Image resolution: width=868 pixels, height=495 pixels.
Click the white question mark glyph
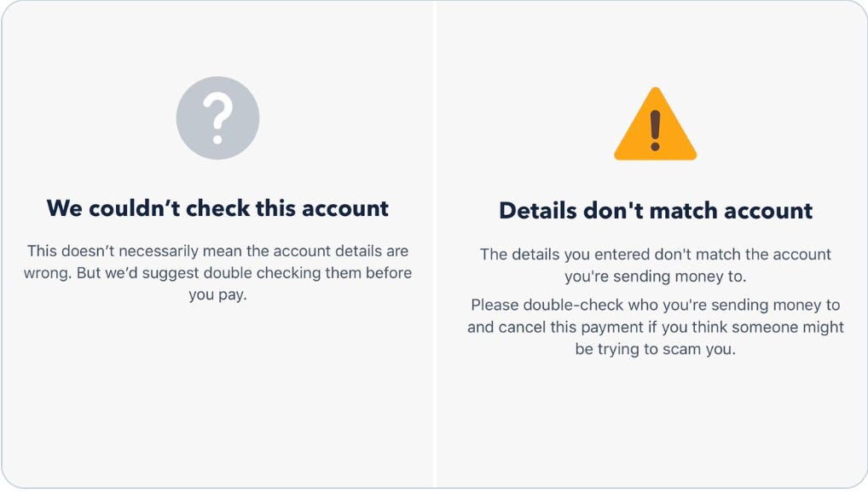click(217, 118)
